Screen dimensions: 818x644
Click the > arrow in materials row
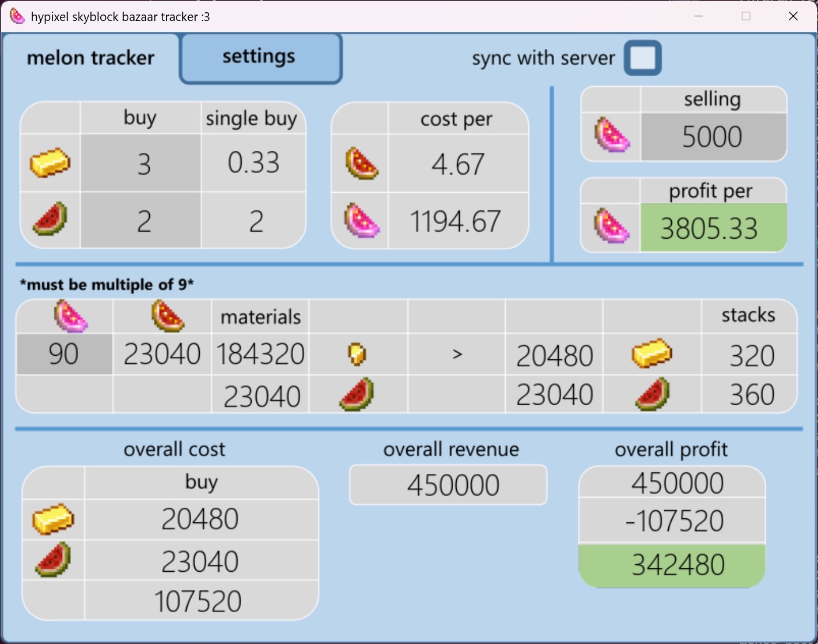(457, 354)
